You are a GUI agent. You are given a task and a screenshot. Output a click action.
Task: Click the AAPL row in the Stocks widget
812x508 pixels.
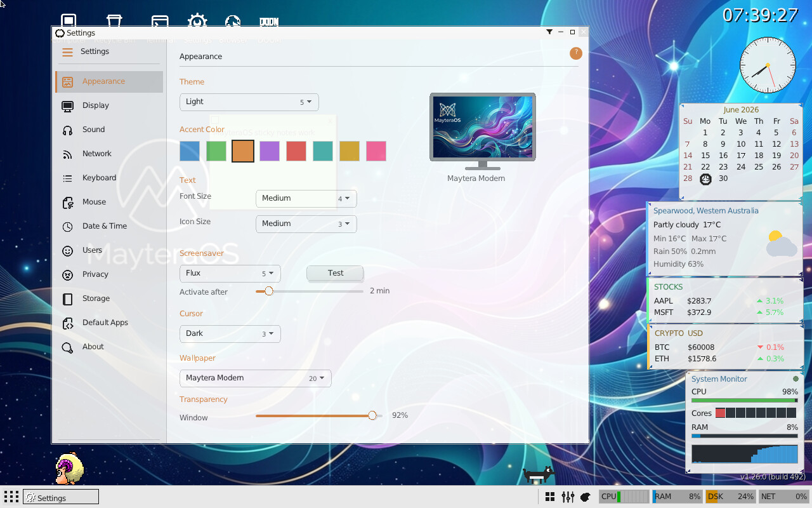[x=724, y=301]
